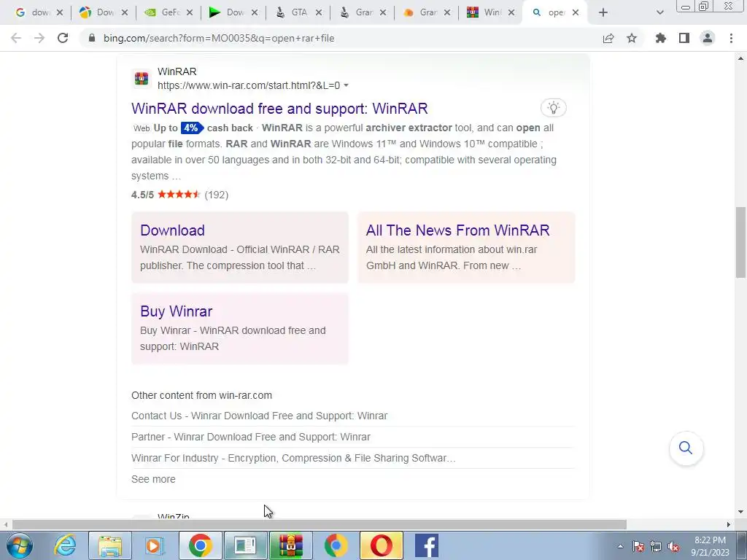Open the WinRAR taskbar icon
The image size is (747, 560).
(x=290, y=545)
